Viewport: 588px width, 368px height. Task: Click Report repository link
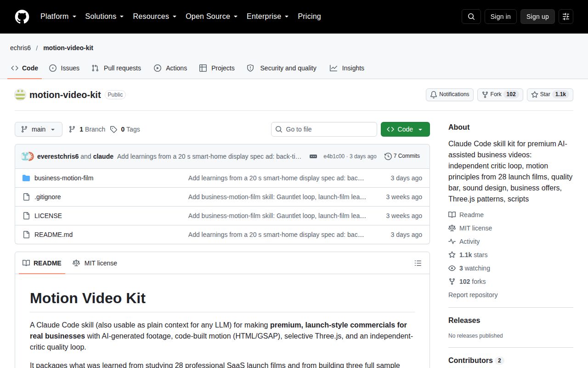pos(473,295)
